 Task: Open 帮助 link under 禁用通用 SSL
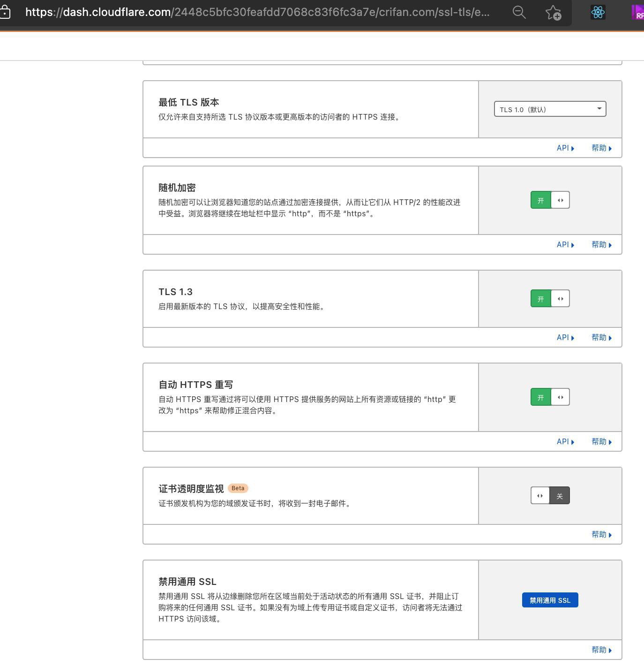tap(601, 650)
